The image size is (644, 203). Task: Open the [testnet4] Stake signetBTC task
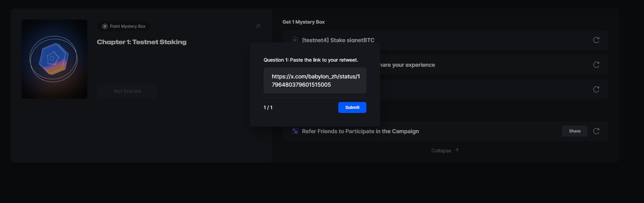(x=338, y=40)
